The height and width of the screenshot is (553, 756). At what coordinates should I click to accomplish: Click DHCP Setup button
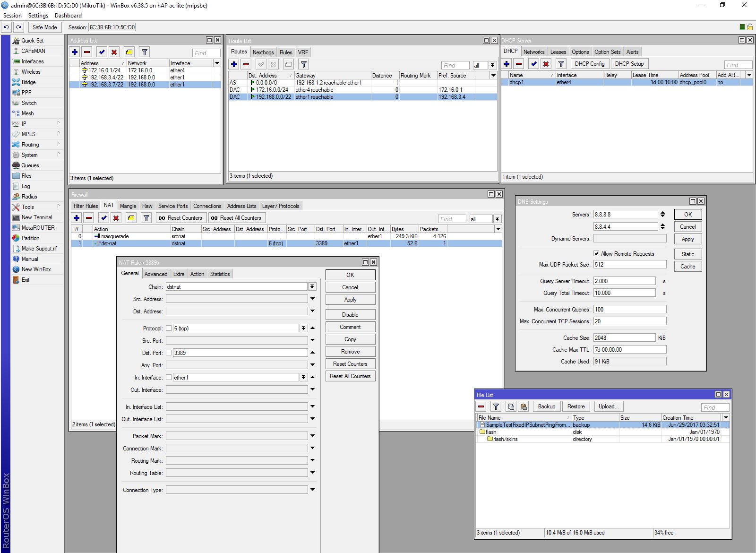point(629,64)
